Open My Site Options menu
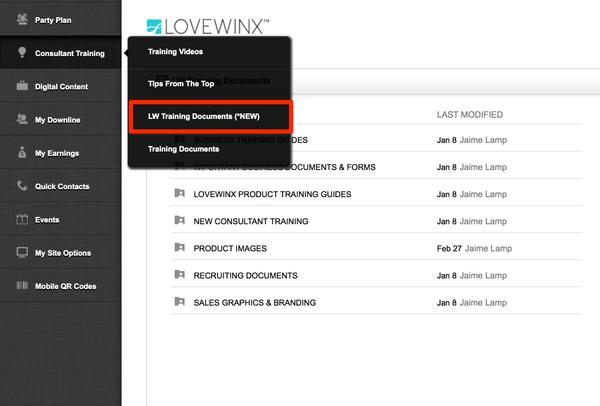This screenshot has width=600, height=406. [x=60, y=253]
